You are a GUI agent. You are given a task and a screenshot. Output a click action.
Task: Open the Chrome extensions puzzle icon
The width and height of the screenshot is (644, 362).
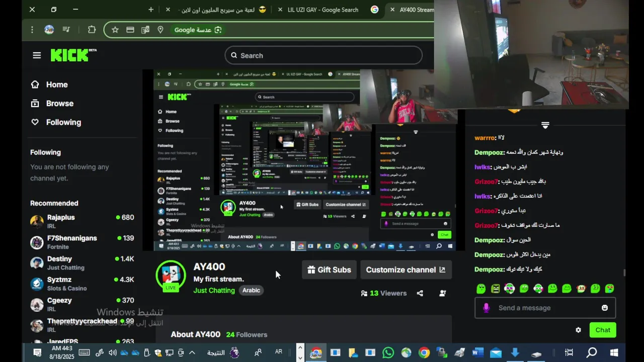[x=92, y=30]
